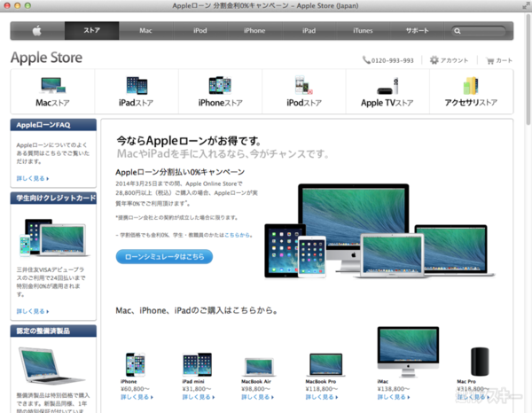
Task: Click 詳しく見る under iPad mini
Action: 199,397
